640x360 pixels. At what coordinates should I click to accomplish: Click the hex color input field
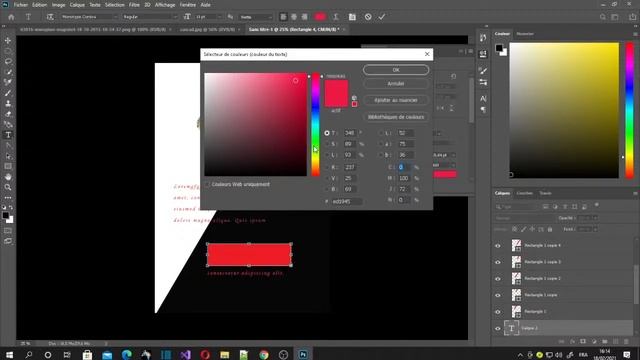click(347, 202)
